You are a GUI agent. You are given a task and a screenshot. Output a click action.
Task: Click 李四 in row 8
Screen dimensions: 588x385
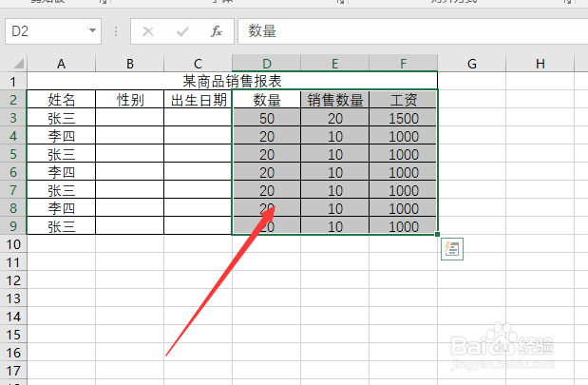[x=61, y=208]
